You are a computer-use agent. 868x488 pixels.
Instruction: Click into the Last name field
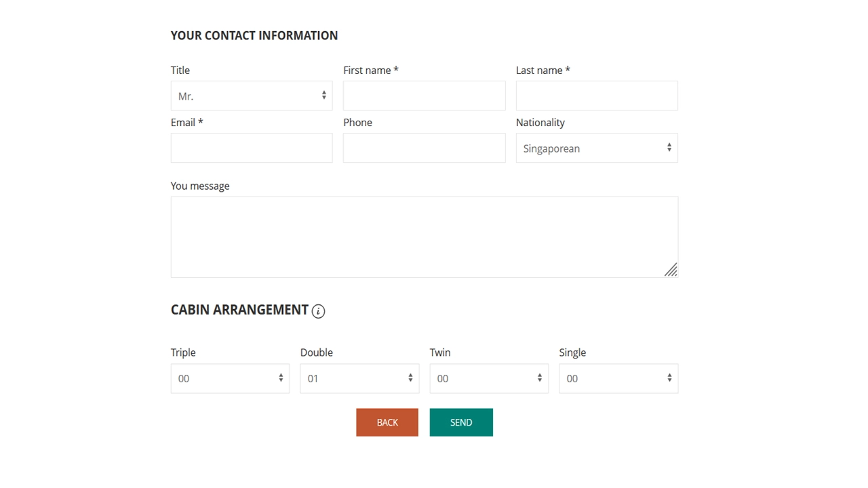tap(596, 96)
